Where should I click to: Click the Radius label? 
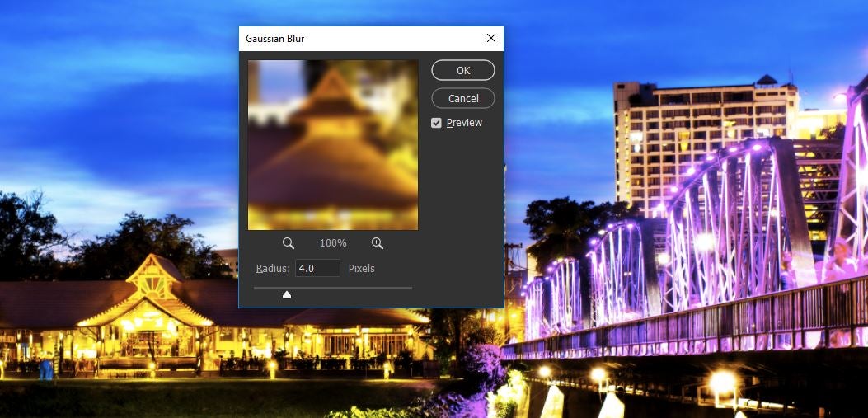(273, 269)
